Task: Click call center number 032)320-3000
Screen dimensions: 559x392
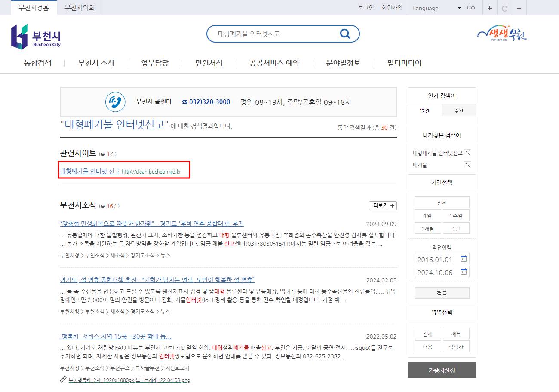Action: pos(209,102)
